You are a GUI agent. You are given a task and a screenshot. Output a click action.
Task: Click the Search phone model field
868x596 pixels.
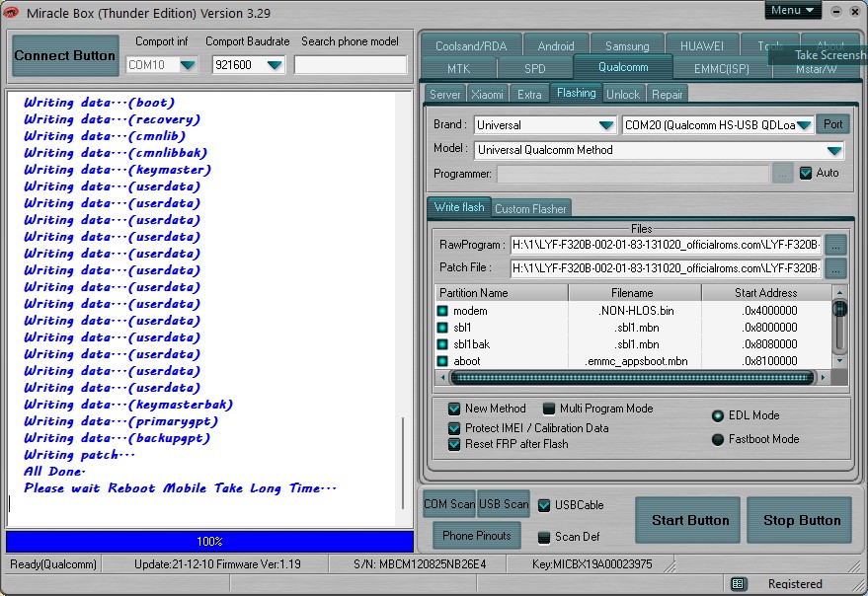point(351,65)
